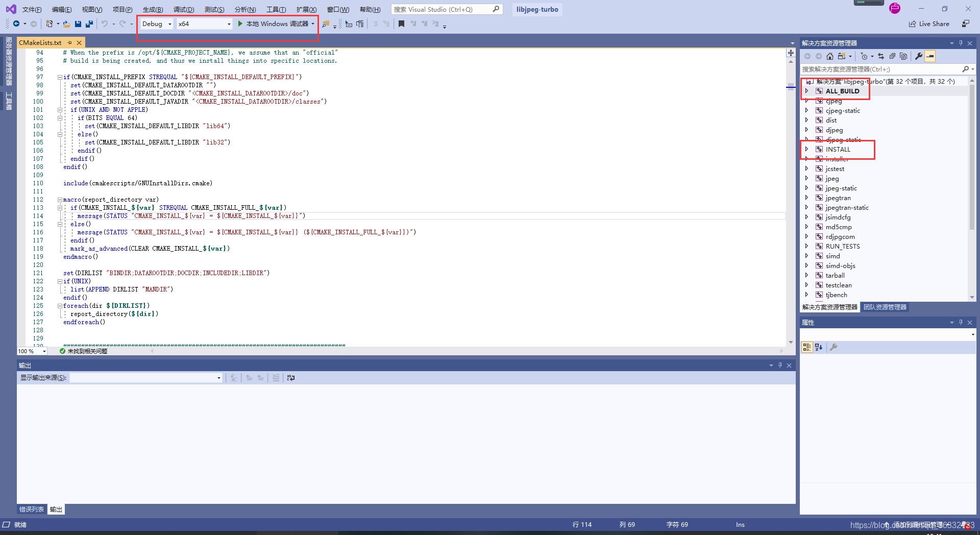Expand the jpeg-static project node
Screen dimensions: 980x535
click(x=806, y=188)
